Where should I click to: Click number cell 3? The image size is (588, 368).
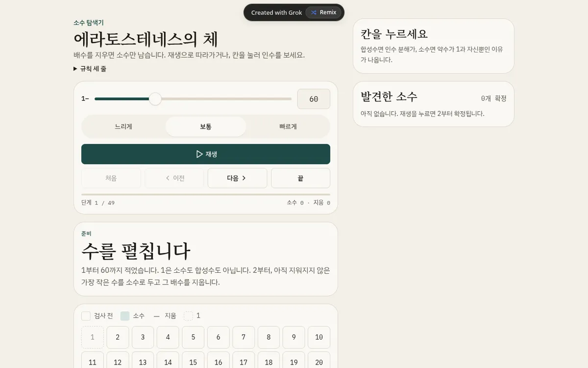click(143, 337)
